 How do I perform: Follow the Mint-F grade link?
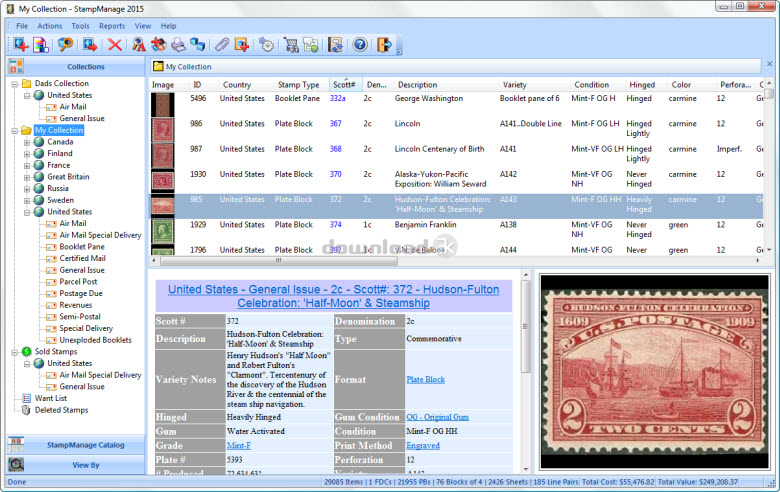tap(239, 446)
